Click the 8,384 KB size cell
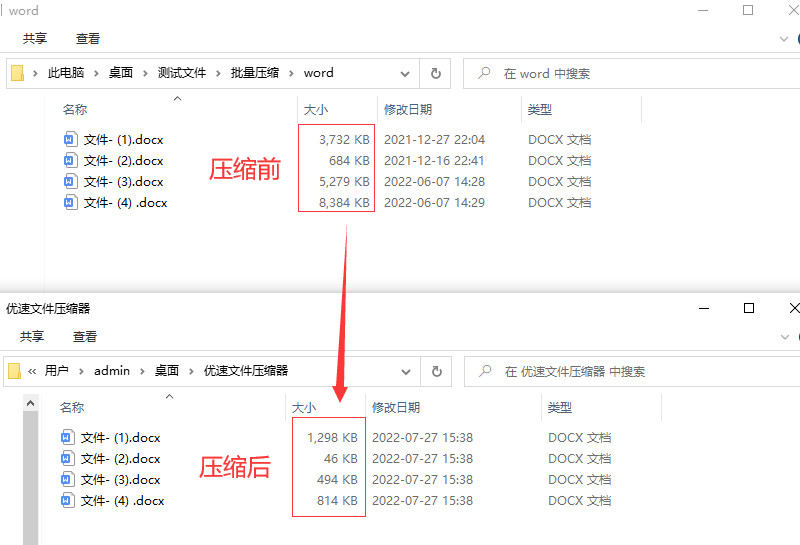This screenshot has height=545, width=800. click(x=344, y=202)
